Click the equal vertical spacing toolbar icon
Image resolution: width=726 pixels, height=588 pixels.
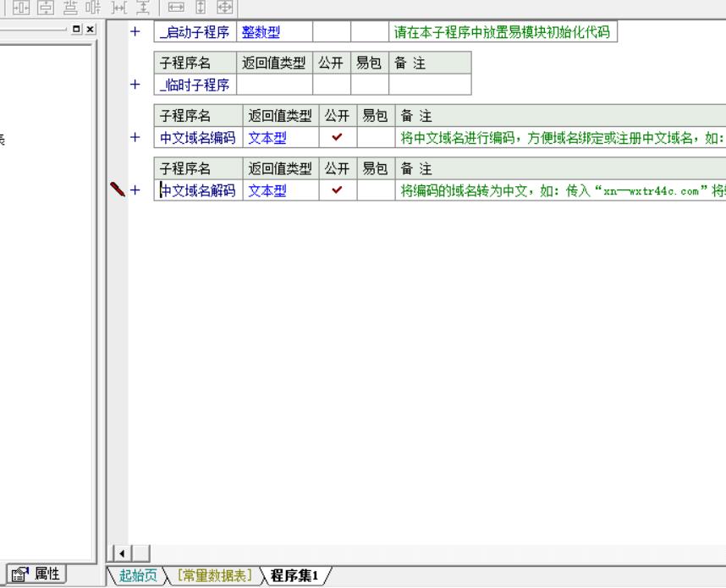pyautogui.click(x=143, y=7)
